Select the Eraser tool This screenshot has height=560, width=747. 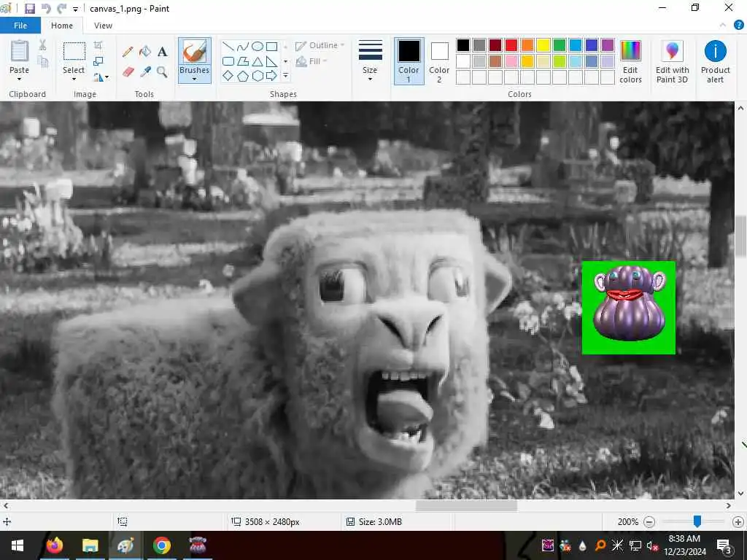[x=128, y=72]
